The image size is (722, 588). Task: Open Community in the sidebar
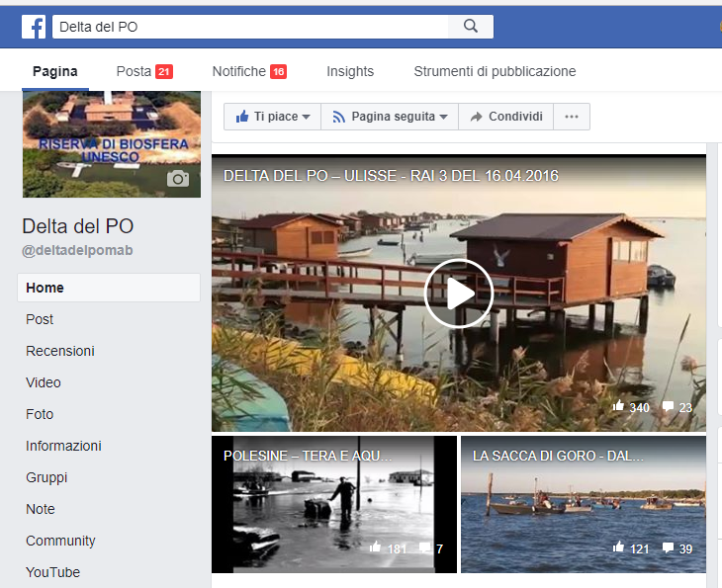(x=60, y=542)
